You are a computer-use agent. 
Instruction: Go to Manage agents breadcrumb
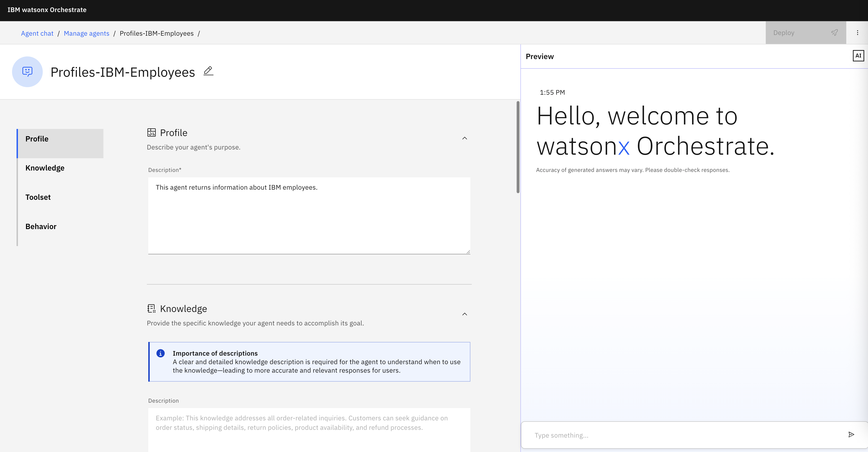pos(87,33)
